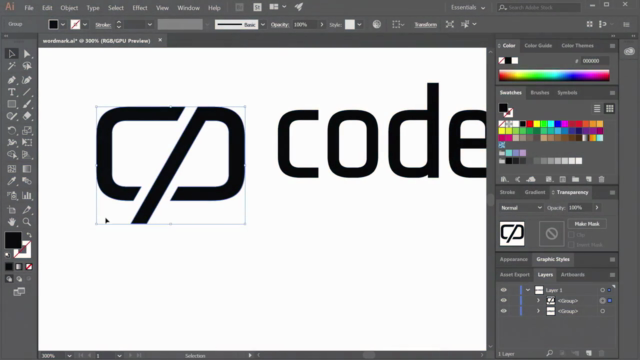Select the Curvature tool
This screenshot has height=360, width=640.
coord(27,80)
